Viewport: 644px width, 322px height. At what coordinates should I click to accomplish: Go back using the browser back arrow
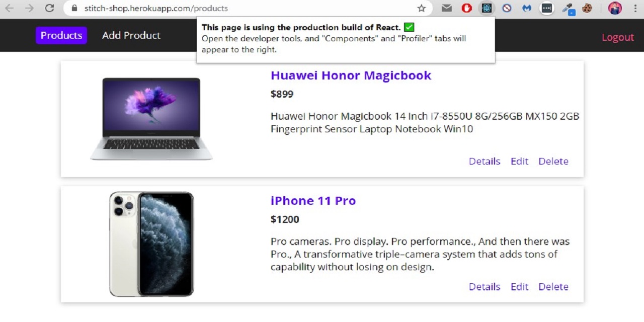10,8
